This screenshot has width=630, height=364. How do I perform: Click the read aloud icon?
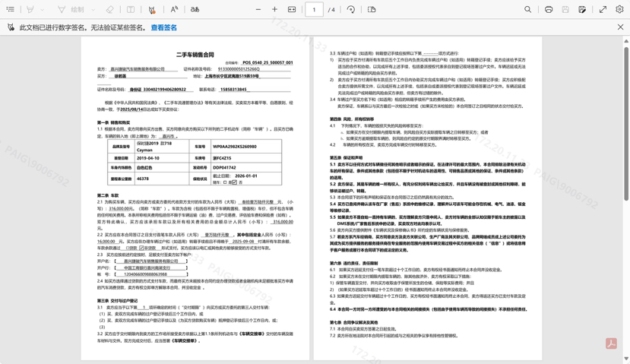[x=174, y=10]
